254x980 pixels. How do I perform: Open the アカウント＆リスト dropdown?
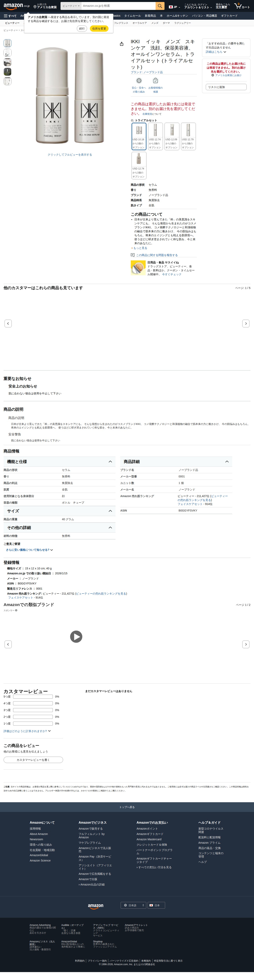tap(198, 6)
